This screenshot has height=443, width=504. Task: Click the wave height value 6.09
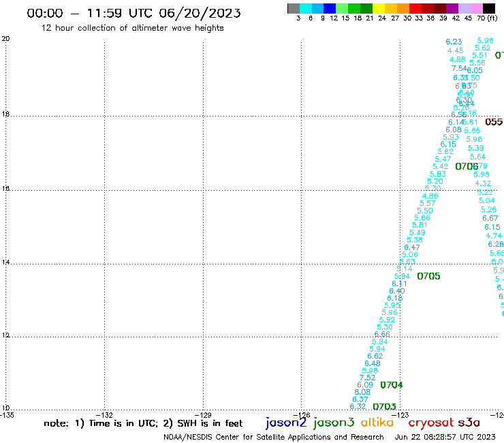(365, 385)
